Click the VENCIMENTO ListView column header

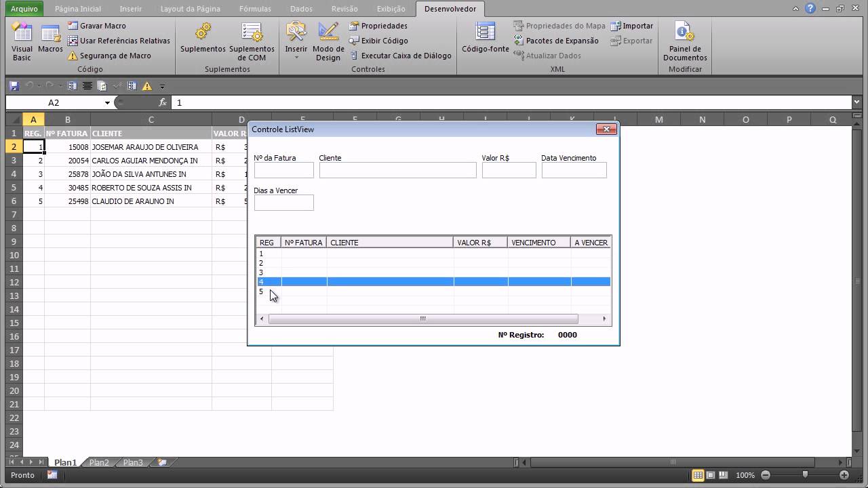tap(539, 242)
